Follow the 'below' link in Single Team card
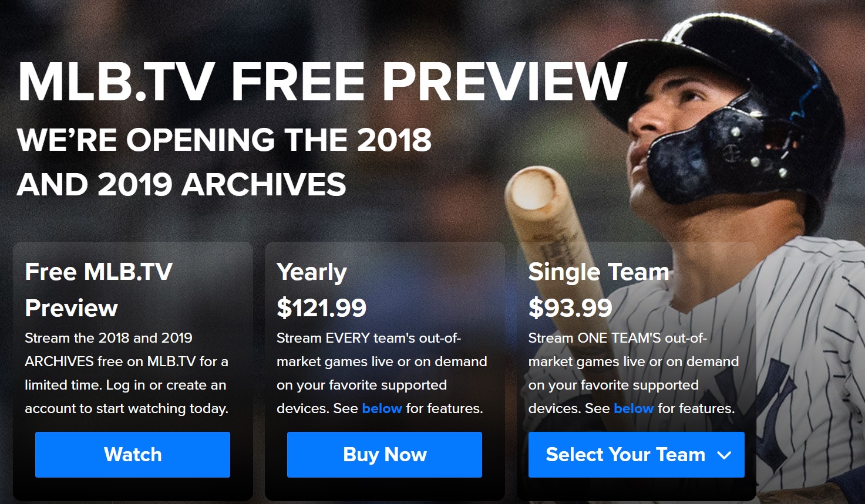 pyautogui.click(x=634, y=408)
